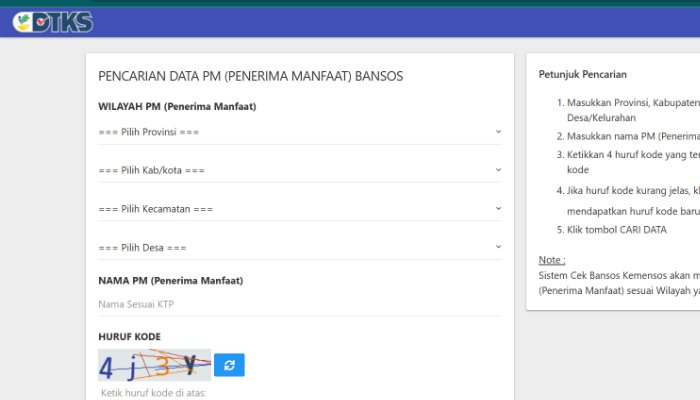Open the Pilih Kab/kota dropdown

point(300,170)
